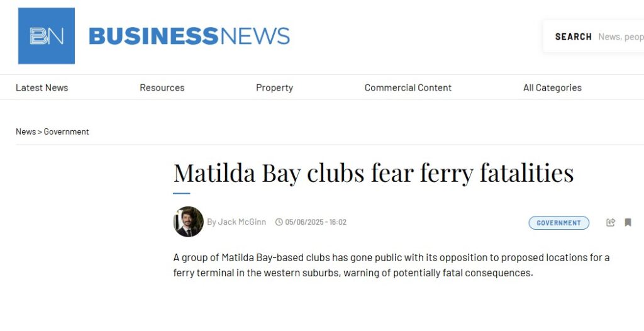Click the News breadcrumb link
The image size is (644, 331).
tap(26, 132)
